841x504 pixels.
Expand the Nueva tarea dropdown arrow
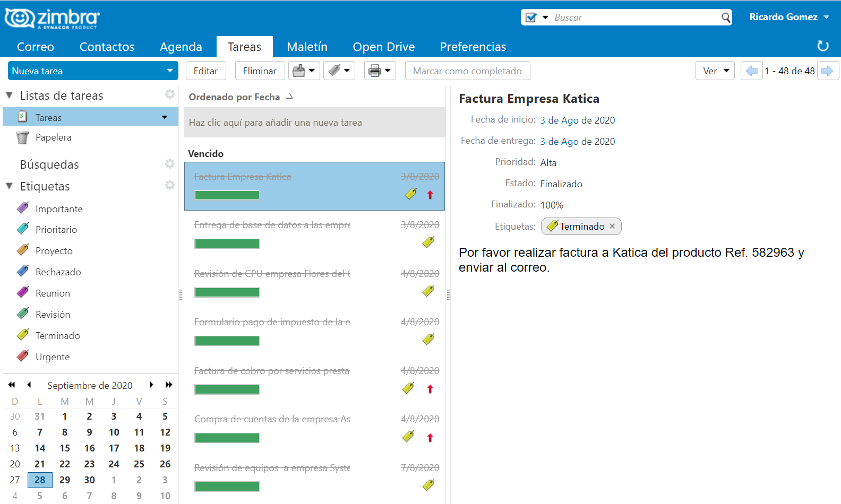click(x=170, y=71)
